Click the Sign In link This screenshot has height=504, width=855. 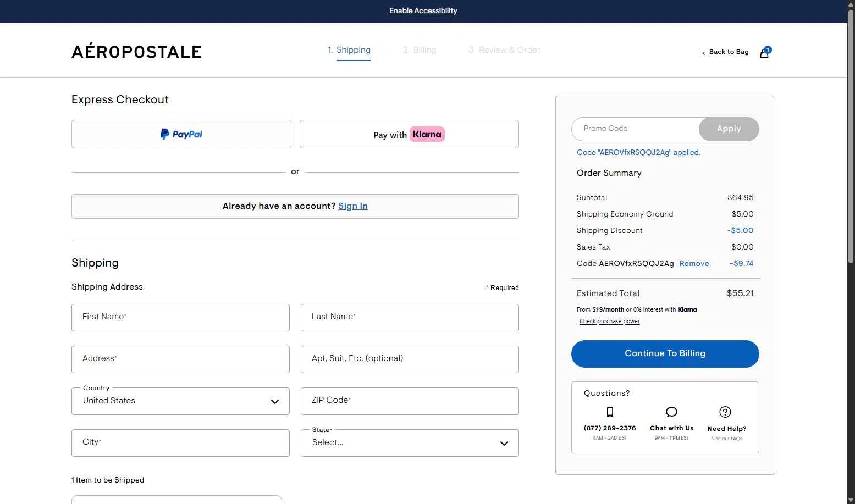pyautogui.click(x=353, y=206)
